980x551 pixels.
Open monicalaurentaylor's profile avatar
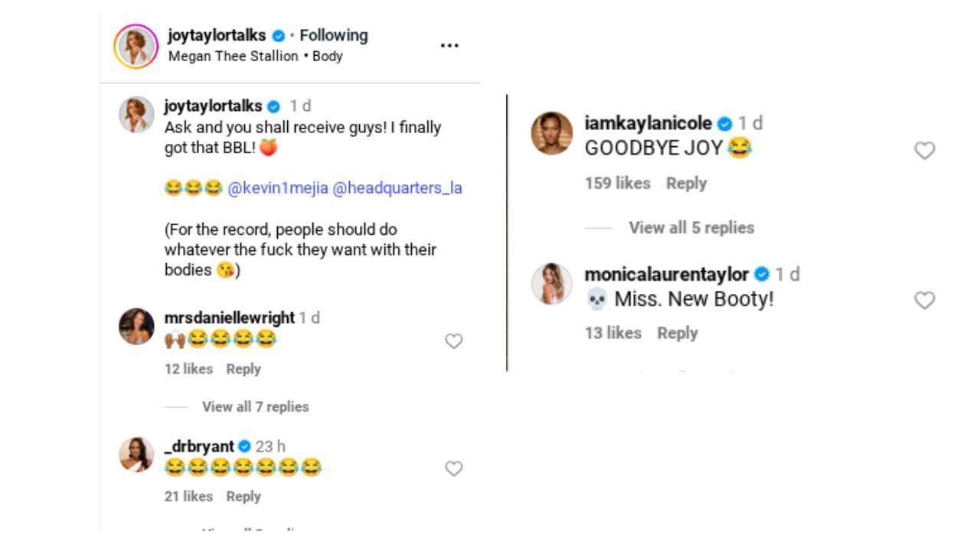(x=551, y=284)
